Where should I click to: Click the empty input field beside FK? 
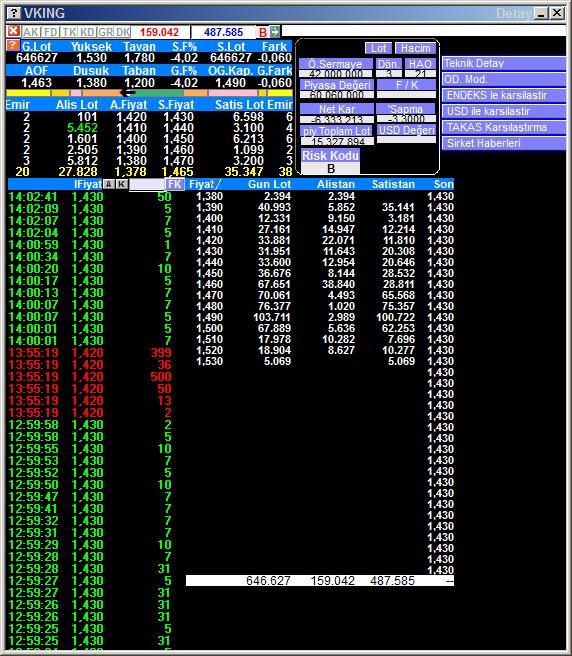pyautogui.click(x=146, y=184)
